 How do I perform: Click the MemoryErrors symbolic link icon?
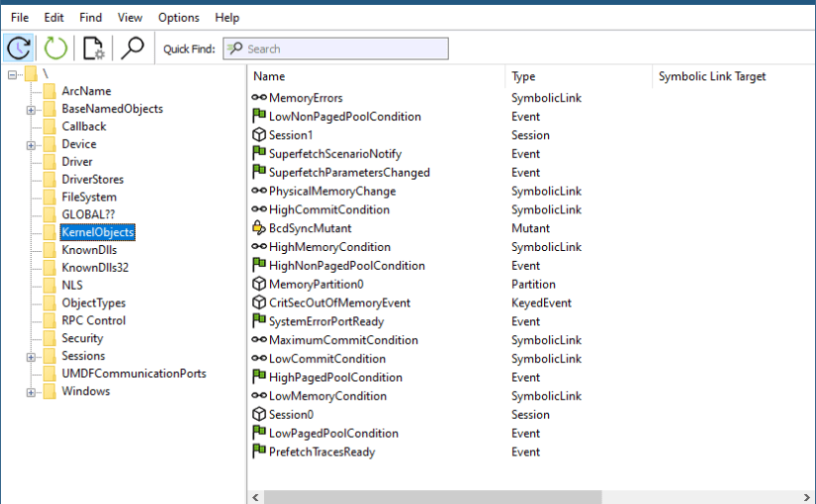(x=259, y=97)
